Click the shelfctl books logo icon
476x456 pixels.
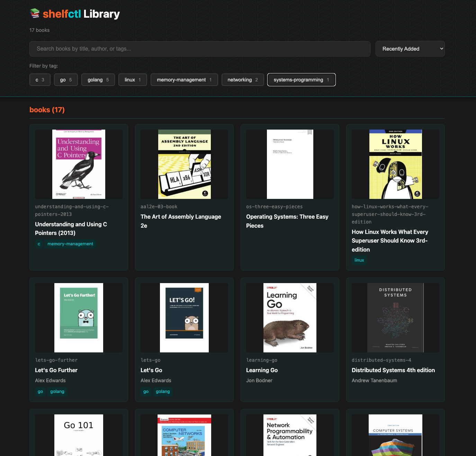35,14
